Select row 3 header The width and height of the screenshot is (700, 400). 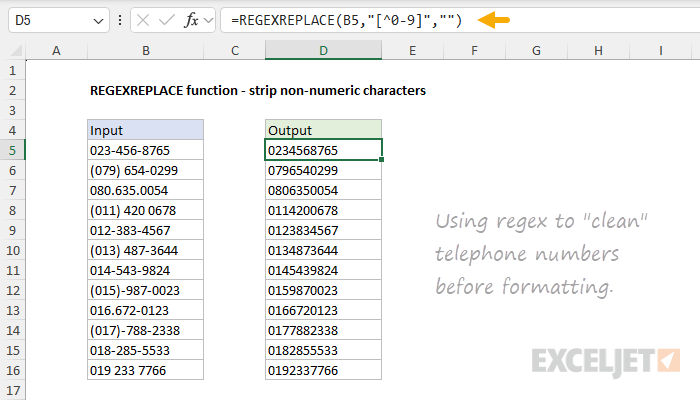tap(12, 110)
